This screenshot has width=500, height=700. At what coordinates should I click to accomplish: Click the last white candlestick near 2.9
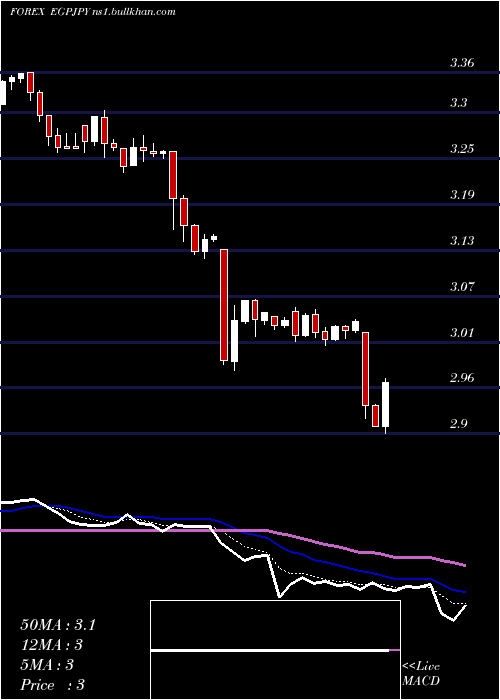point(386,405)
